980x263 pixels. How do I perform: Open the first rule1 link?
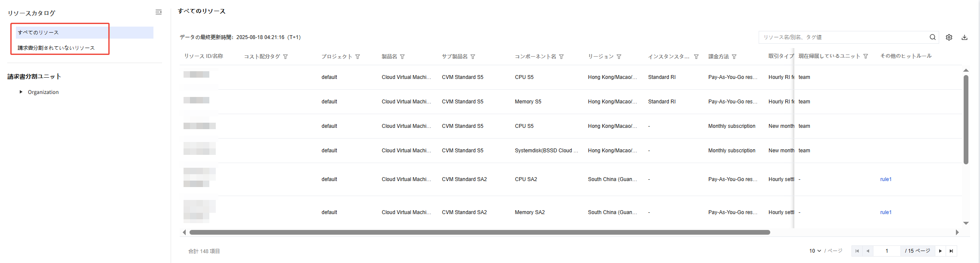point(886,179)
